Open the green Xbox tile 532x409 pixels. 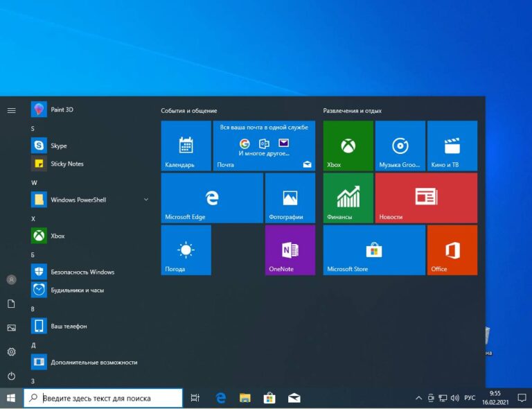(348, 146)
